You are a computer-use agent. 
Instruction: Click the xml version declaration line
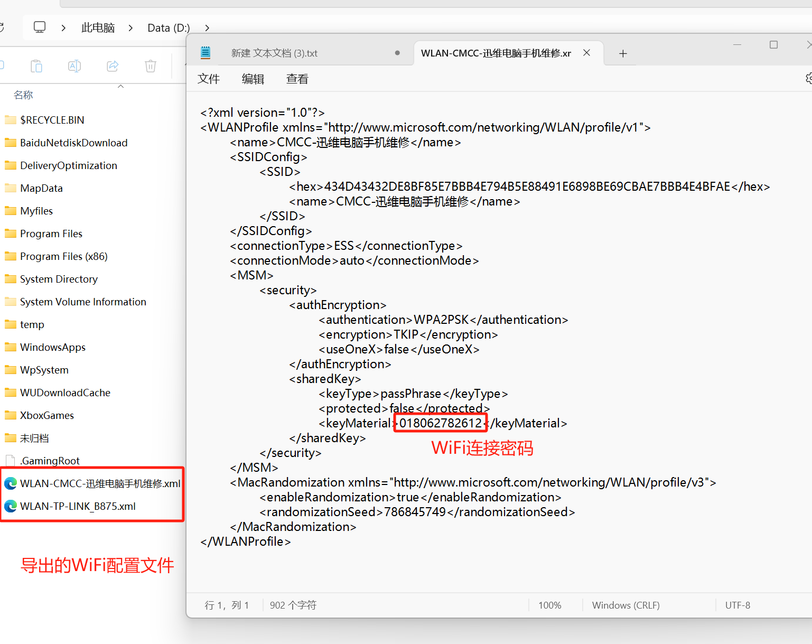(263, 113)
